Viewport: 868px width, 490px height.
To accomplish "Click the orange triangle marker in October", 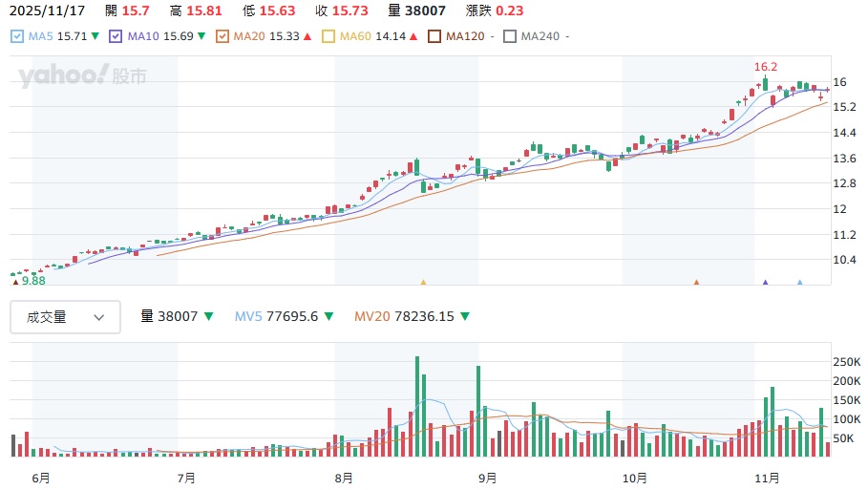I will 696,283.
